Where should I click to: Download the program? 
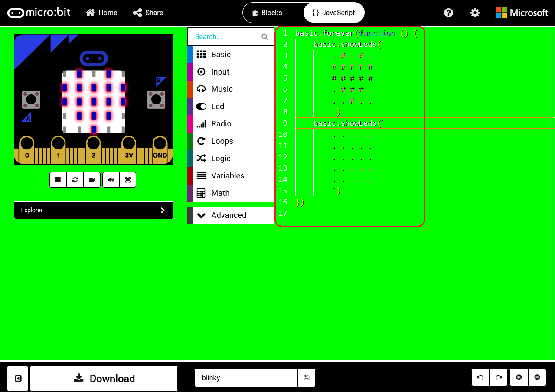pyautogui.click(x=104, y=378)
